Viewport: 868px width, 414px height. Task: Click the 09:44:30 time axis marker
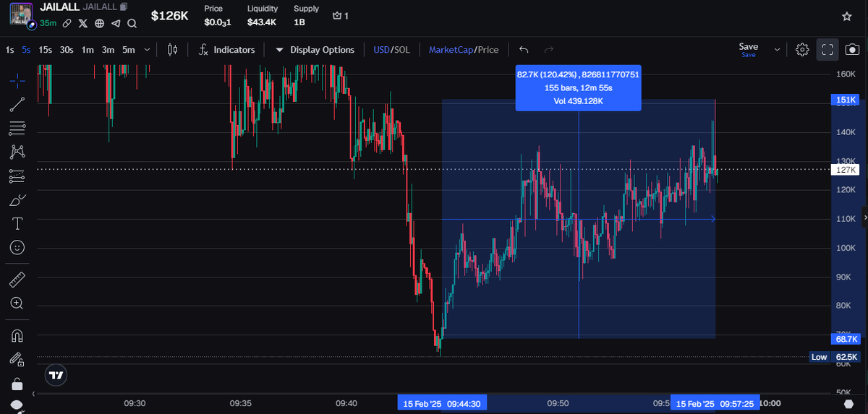[442, 404]
